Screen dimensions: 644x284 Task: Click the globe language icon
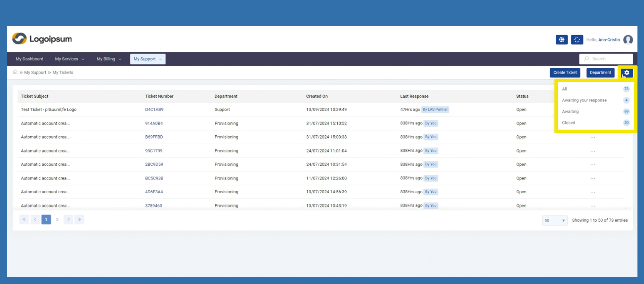[561, 40]
